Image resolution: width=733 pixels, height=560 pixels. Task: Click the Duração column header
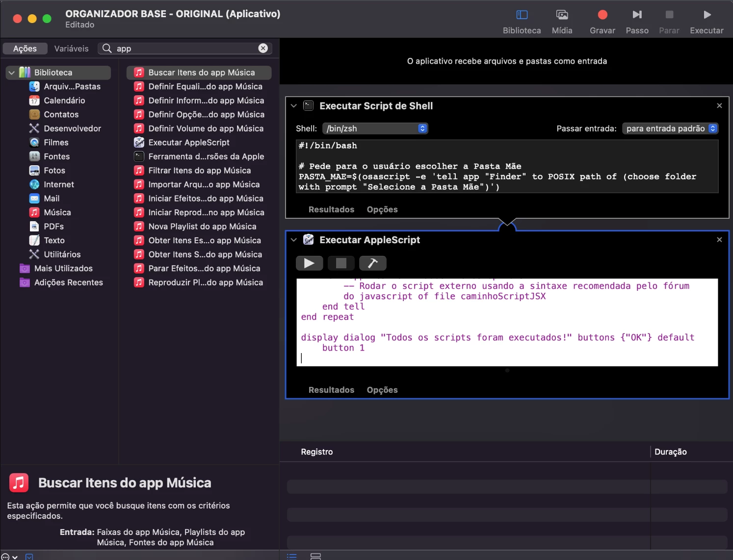click(670, 452)
